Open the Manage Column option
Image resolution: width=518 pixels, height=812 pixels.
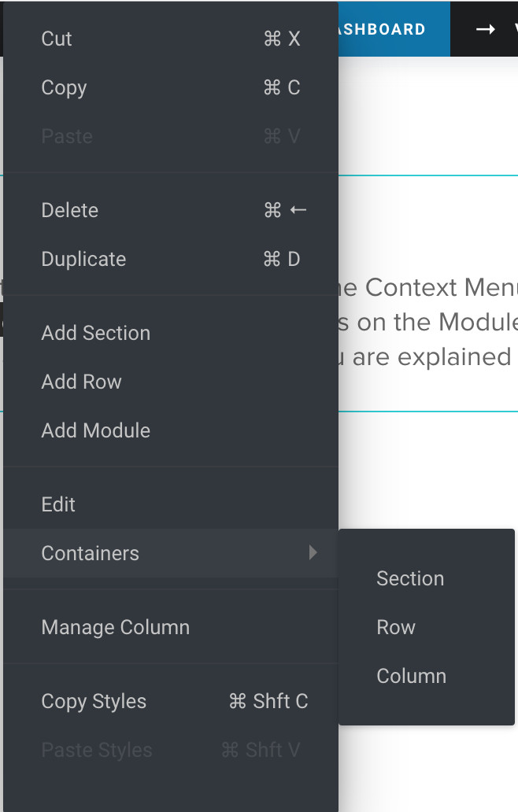point(115,627)
